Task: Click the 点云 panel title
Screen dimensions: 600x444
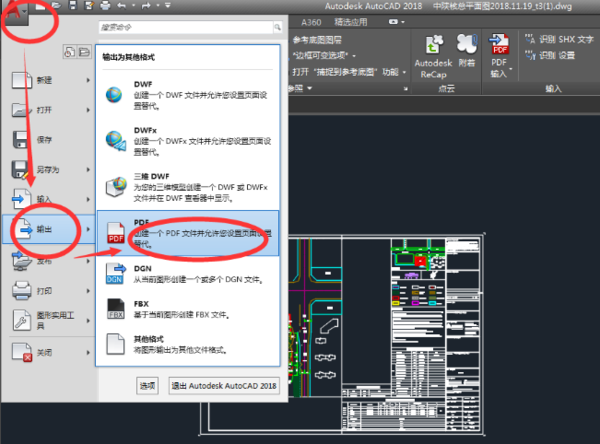Action: [x=447, y=88]
